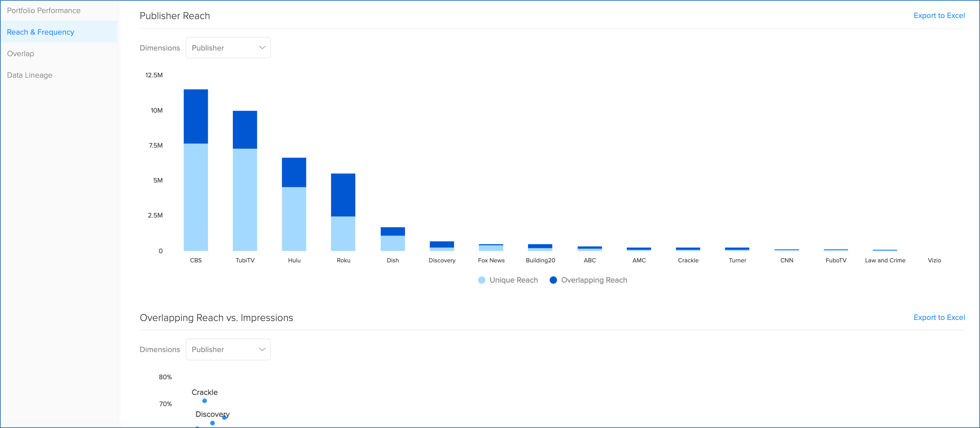Click the Dish bar in the reach chart
This screenshot has height=428, width=980.
pyautogui.click(x=393, y=240)
